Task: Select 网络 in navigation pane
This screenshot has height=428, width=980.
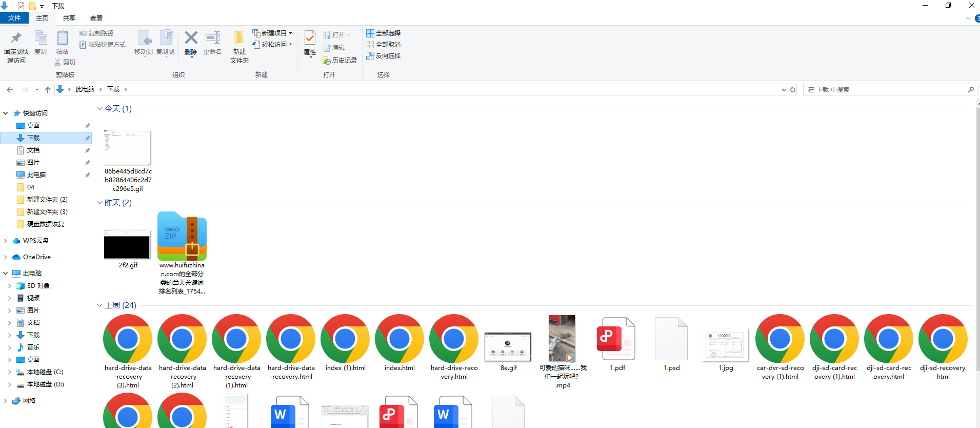Action: coord(29,401)
